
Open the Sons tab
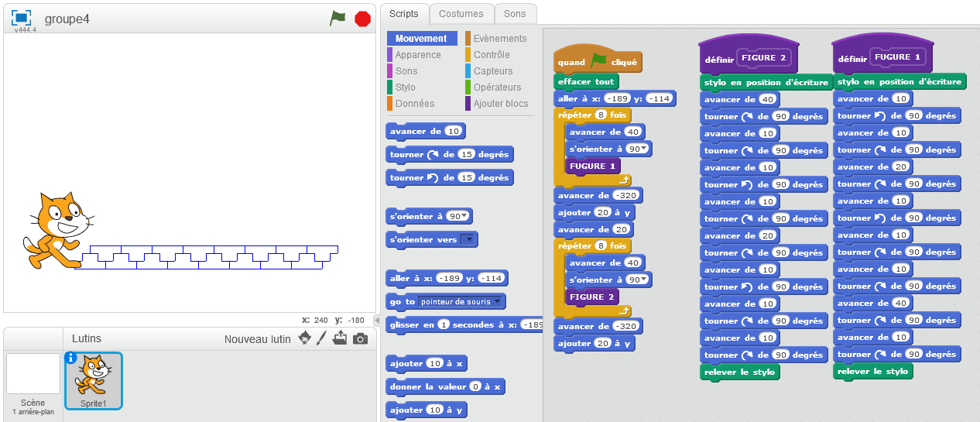click(x=515, y=13)
